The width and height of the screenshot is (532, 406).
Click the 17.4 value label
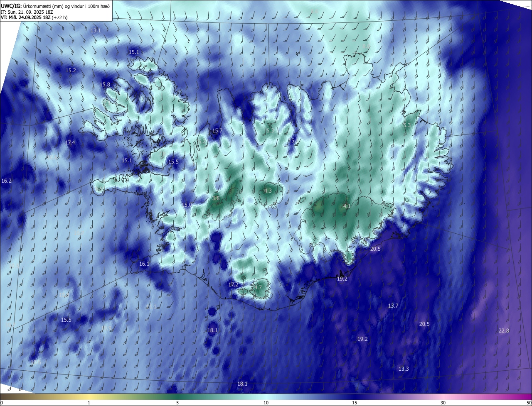pyautogui.click(x=70, y=143)
